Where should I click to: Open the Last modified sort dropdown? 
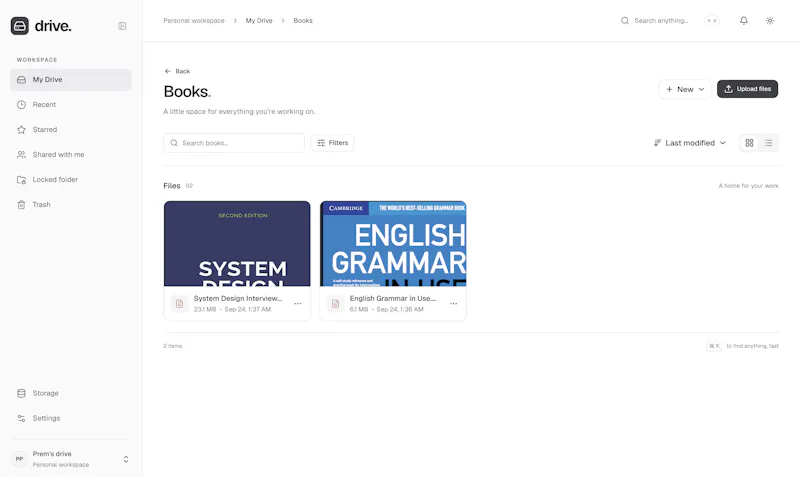tap(690, 143)
